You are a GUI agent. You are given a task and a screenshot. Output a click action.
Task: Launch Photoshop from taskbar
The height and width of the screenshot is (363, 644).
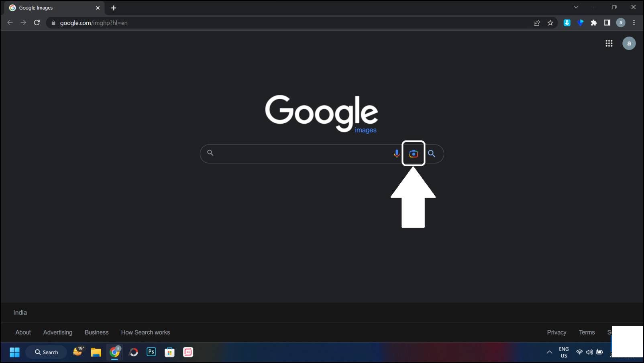coord(151,352)
